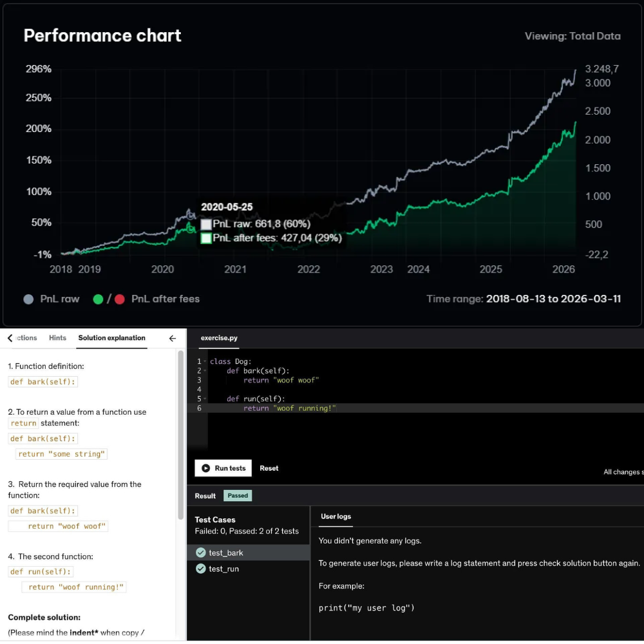
Task: Fold the def run block at line 5
Action: point(205,399)
